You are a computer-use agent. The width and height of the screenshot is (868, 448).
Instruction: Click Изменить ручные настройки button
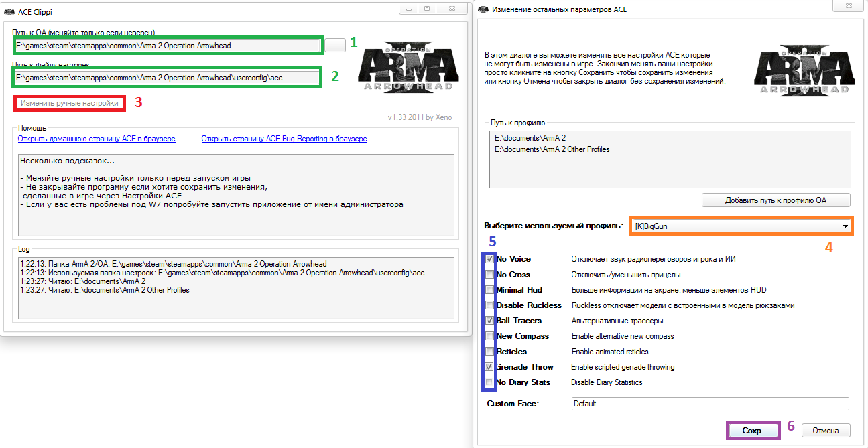point(70,104)
